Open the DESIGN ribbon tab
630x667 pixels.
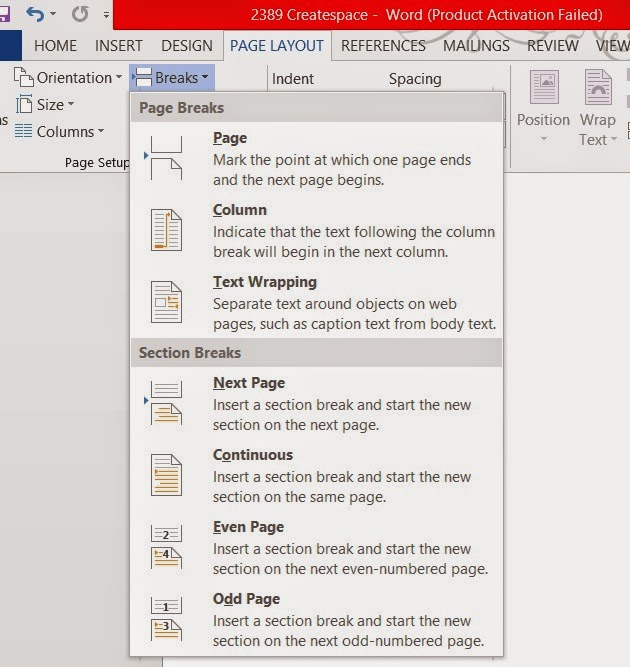(x=187, y=46)
